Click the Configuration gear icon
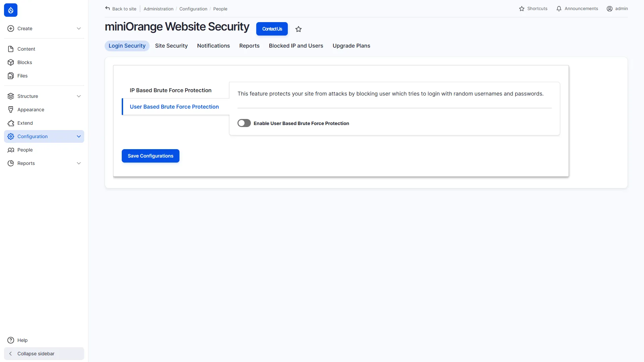This screenshot has height=362, width=644. pyautogui.click(x=11, y=136)
